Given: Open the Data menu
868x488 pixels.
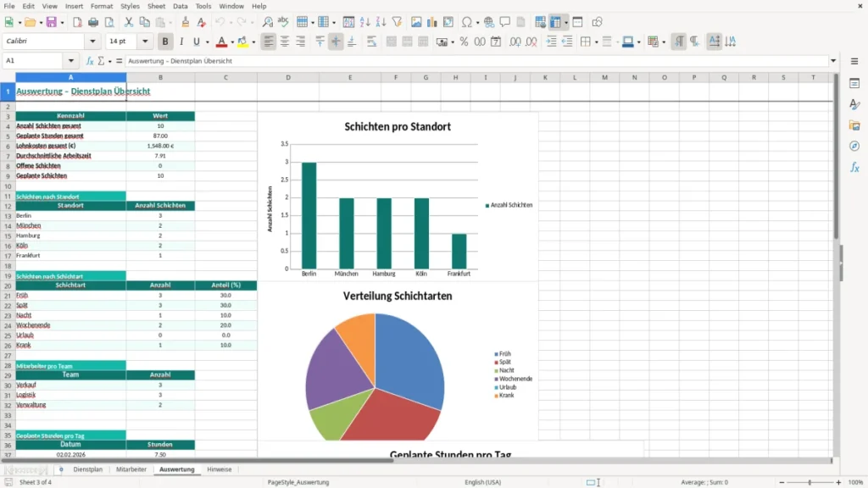Looking at the screenshot, I should click(x=181, y=6).
